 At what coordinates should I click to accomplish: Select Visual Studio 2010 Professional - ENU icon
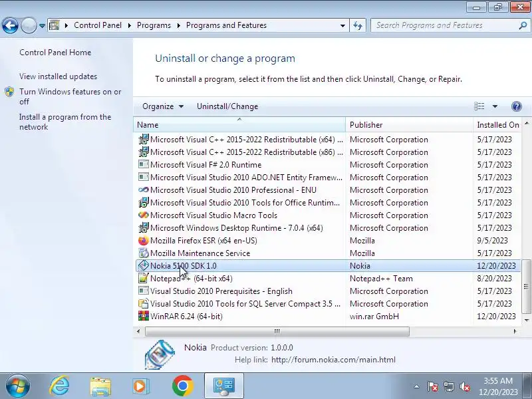(144, 190)
